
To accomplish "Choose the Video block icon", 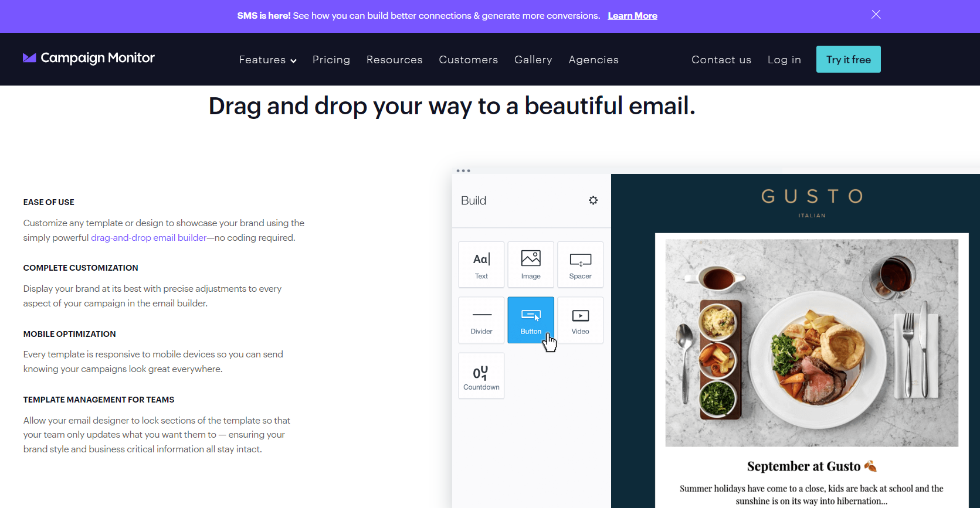I will [x=580, y=320].
